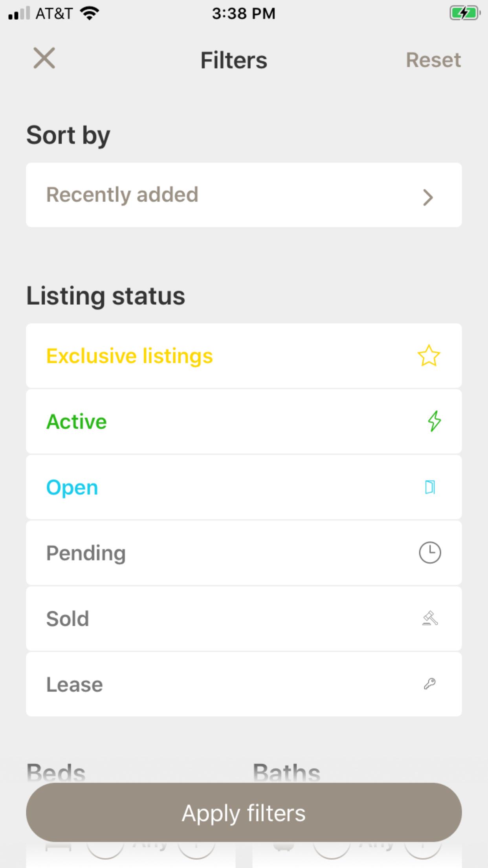The height and width of the screenshot is (868, 488).
Task: Tap the star icon for Exclusive listings
Action: [x=429, y=356]
